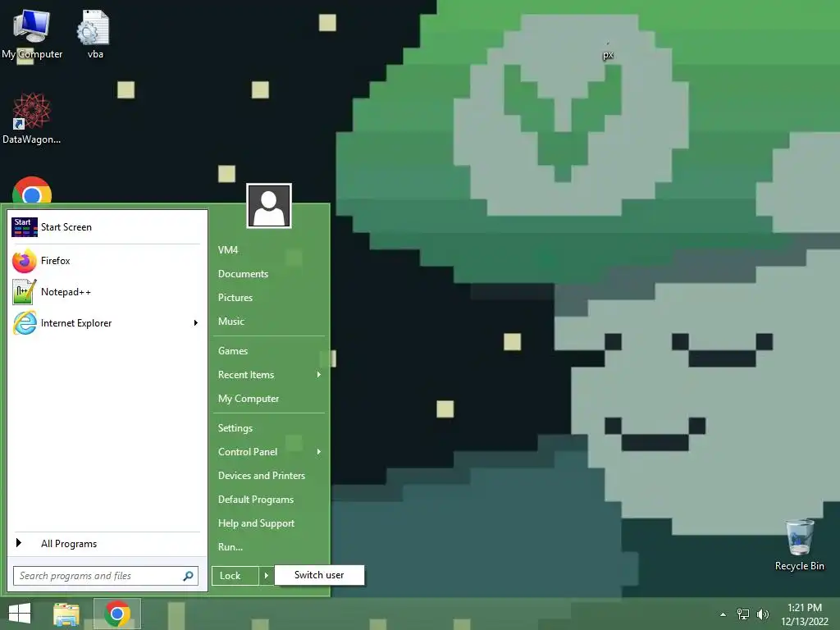The width and height of the screenshot is (840, 630).
Task: Open the clock showing 1:21 PM
Action: [804, 614]
